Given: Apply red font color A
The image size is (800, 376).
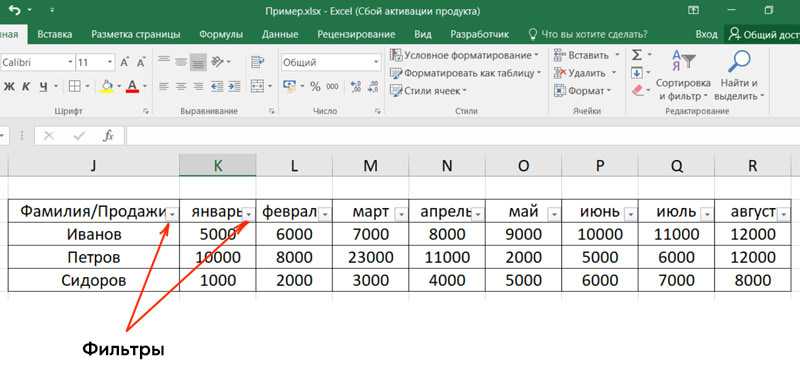Looking at the screenshot, I should click(x=132, y=86).
